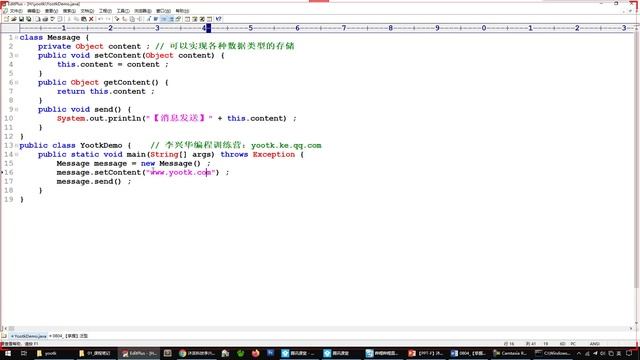The width and height of the screenshot is (640, 360).
Task: Open the Document menu in the menu bar
Action: [x=87, y=11]
